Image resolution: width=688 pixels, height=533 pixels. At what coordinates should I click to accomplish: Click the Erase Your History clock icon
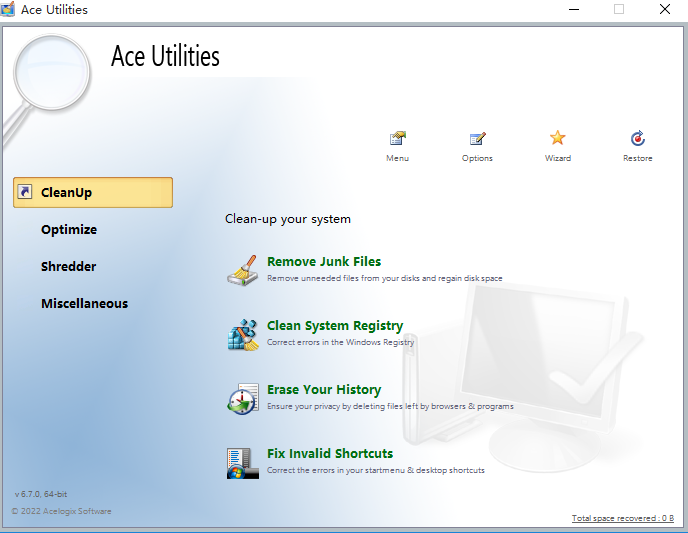[x=243, y=398]
